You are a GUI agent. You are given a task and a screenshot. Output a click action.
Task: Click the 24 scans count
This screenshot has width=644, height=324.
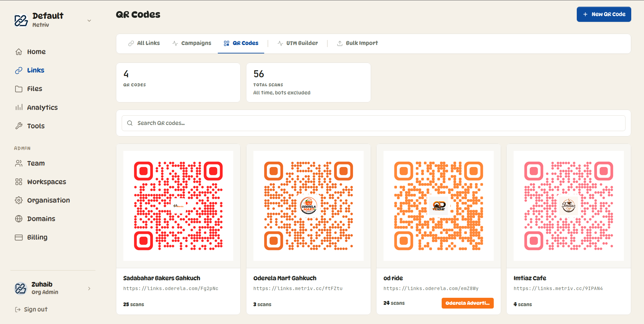pyautogui.click(x=394, y=303)
